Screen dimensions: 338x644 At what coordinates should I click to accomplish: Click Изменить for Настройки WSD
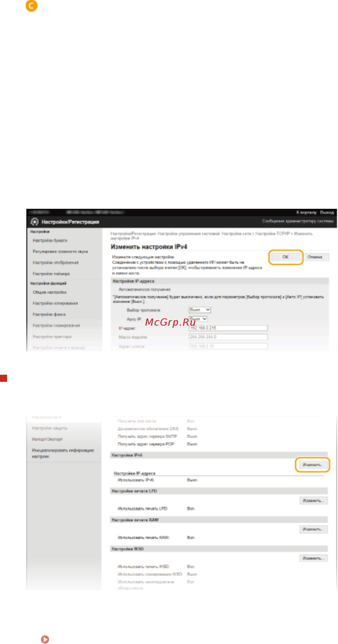pos(313,558)
